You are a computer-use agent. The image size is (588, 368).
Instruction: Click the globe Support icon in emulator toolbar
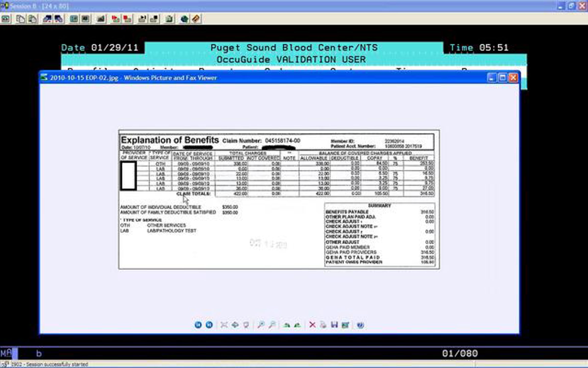pyautogui.click(x=184, y=19)
